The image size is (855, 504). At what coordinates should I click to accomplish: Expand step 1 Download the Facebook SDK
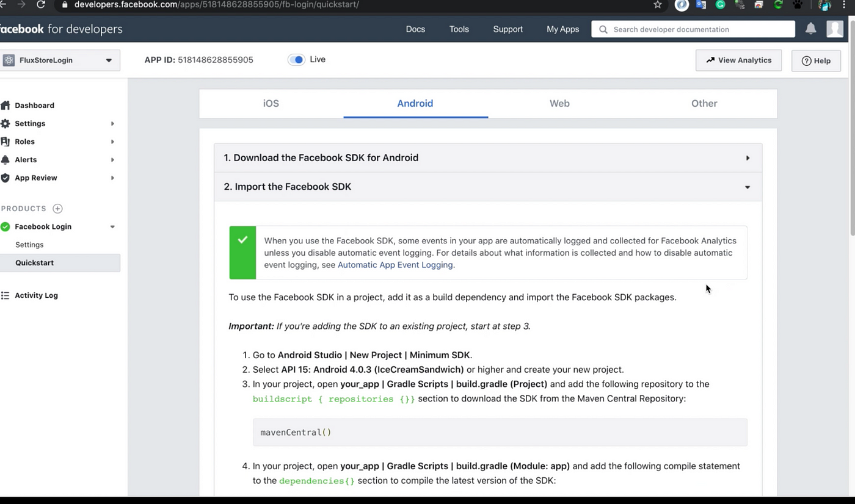(488, 157)
